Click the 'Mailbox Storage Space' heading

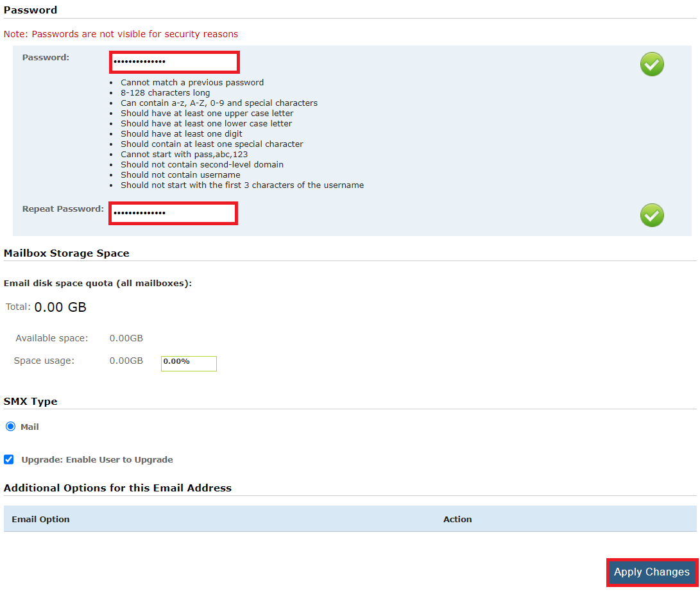pyautogui.click(x=67, y=253)
